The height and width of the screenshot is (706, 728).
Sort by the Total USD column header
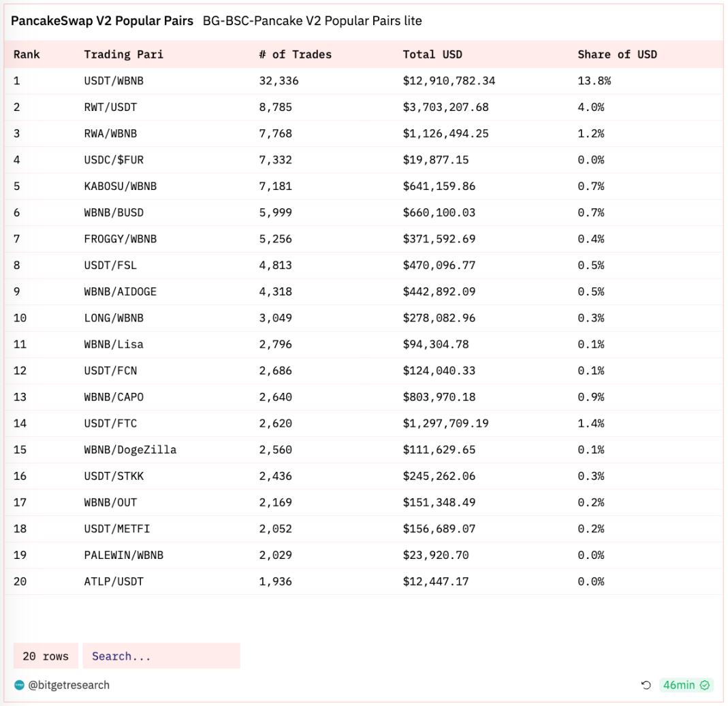coord(432,54)
